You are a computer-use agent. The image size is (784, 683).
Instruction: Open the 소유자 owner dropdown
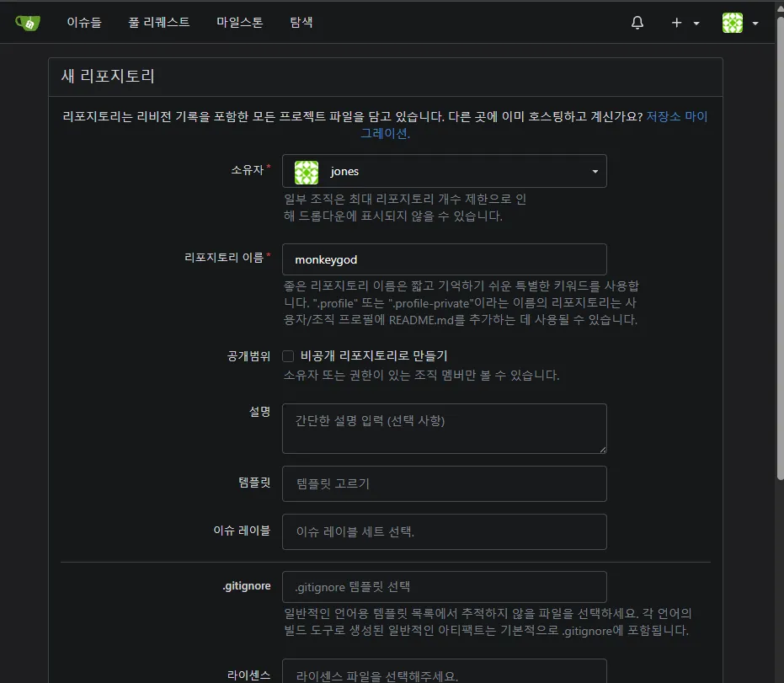pyautogui.click(x=444, y=171)
